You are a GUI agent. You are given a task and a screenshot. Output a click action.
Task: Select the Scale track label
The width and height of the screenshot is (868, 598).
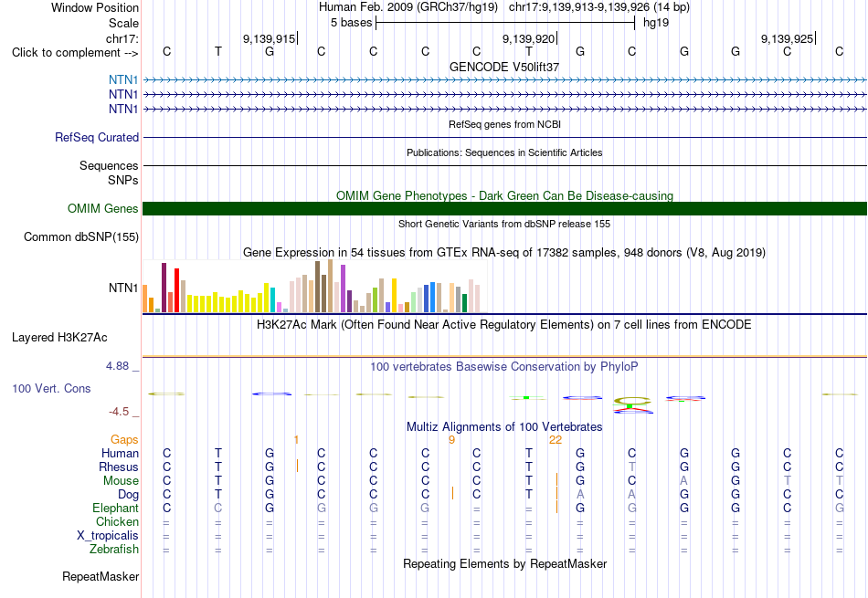(123, 23)
